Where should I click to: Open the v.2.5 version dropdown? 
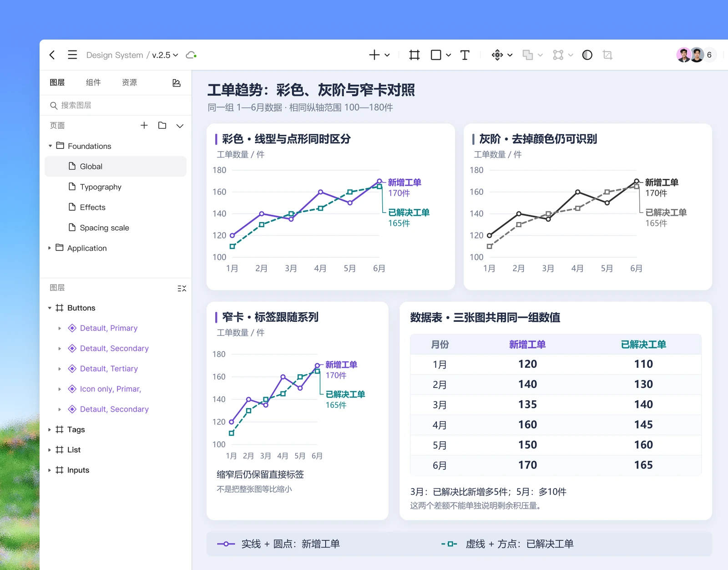(165, 55)
